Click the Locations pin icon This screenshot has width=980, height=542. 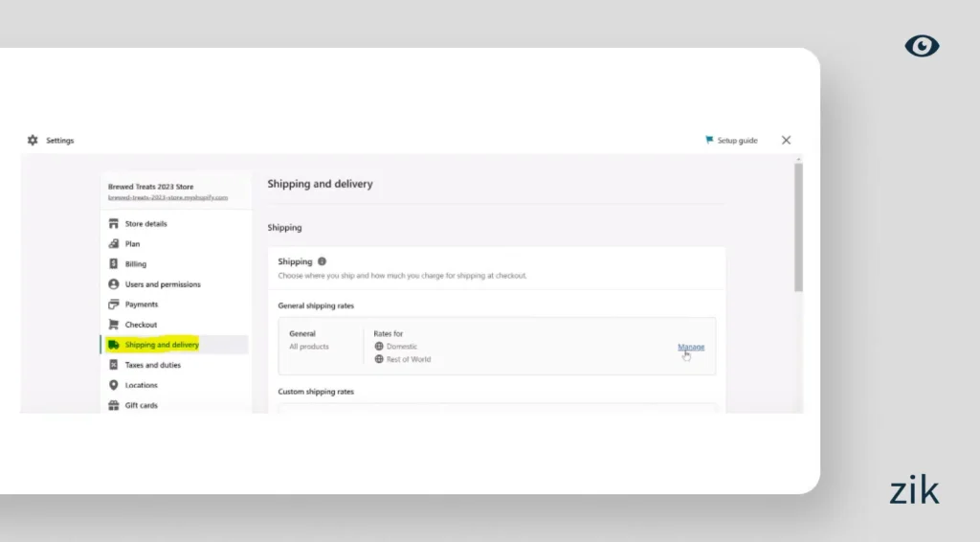[114, 385]
